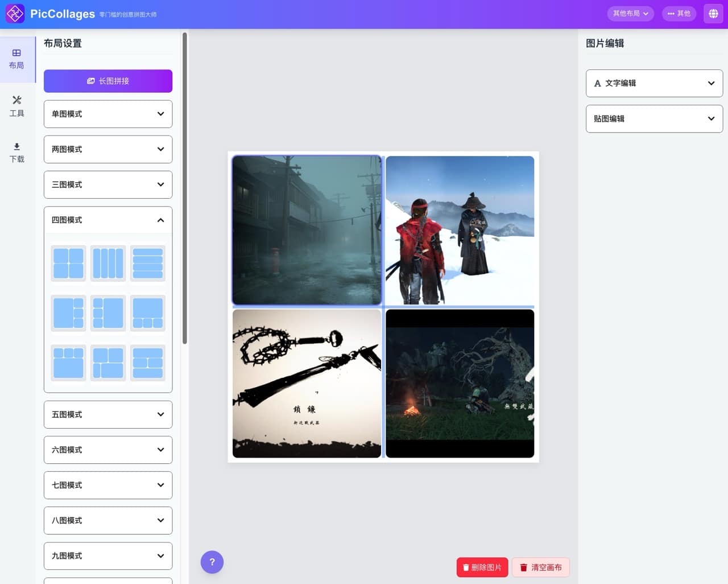Select the snowy samurai photo on the canvas
Viewport: 728px width, 584px height.
pyautogui.click(x=459, y=229)
